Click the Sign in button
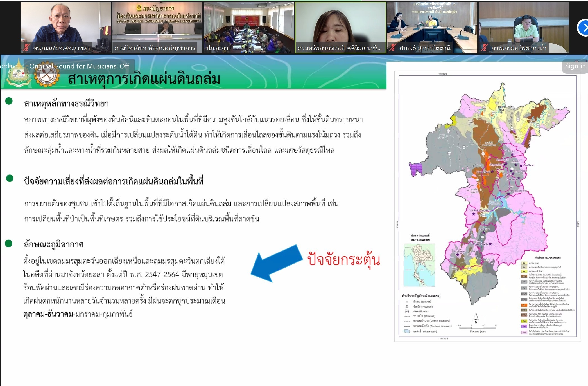The image size is (588, 386). coord(575,66)
